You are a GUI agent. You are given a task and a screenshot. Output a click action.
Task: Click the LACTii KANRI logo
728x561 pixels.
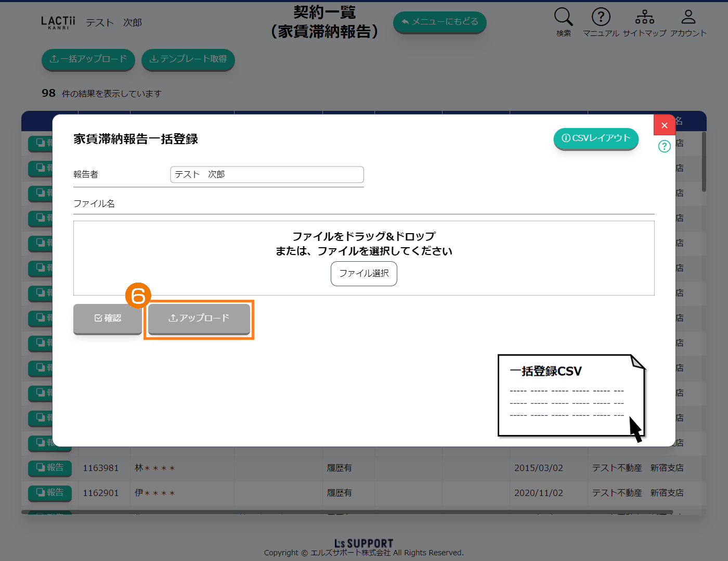point(58,22)
